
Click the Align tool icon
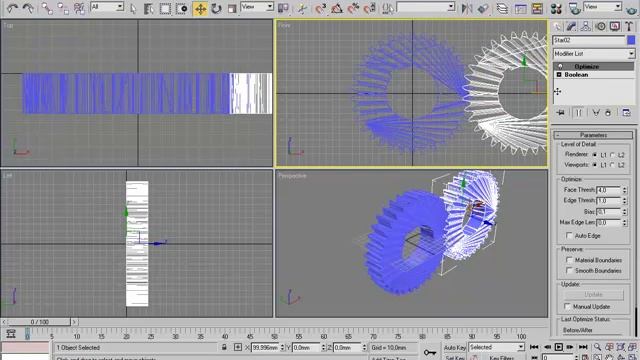pos(483,8)
